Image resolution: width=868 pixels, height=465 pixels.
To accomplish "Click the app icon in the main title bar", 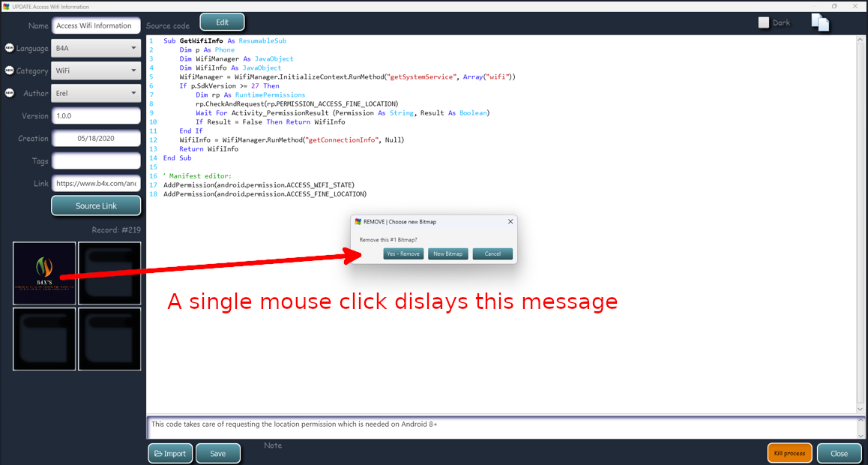I will point(6,6).
